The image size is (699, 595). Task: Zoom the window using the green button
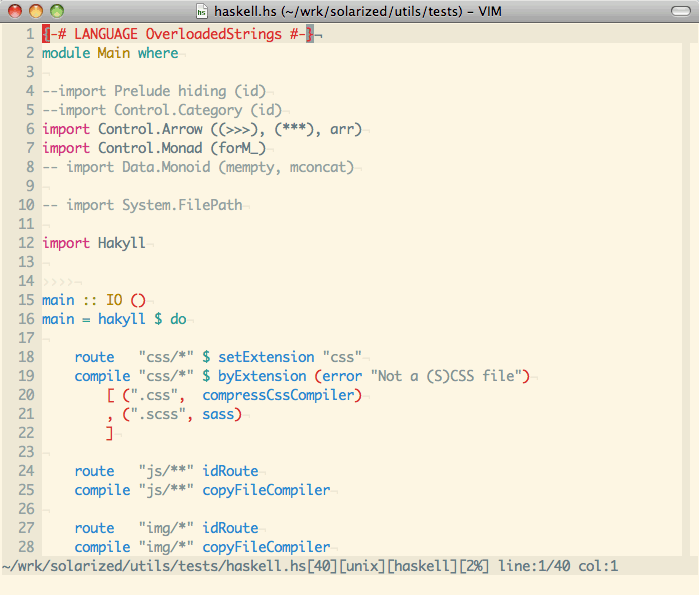click(56, 11)
